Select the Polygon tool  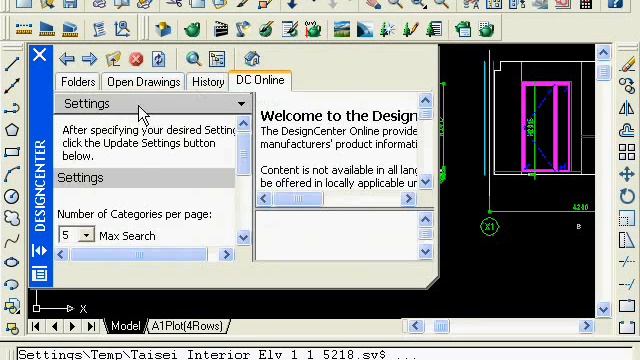point(12,130)
